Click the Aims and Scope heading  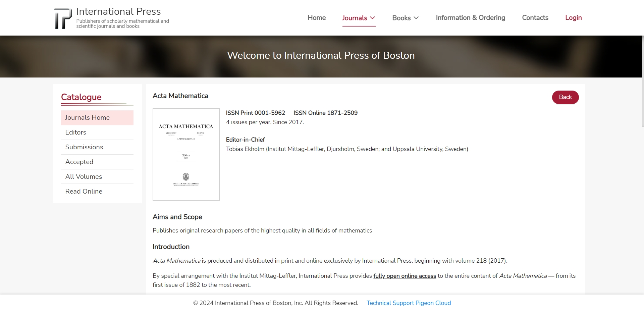click(x=177, y=217)
